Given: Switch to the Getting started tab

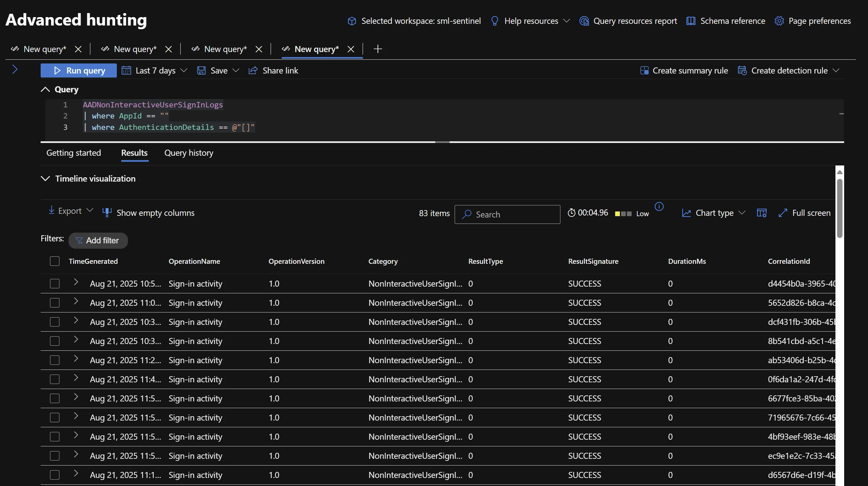Looking at the screenshot, I should click(74, 153).
